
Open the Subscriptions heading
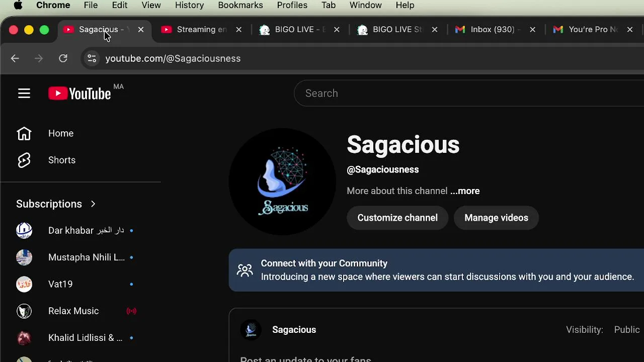(x=49, y=204)
